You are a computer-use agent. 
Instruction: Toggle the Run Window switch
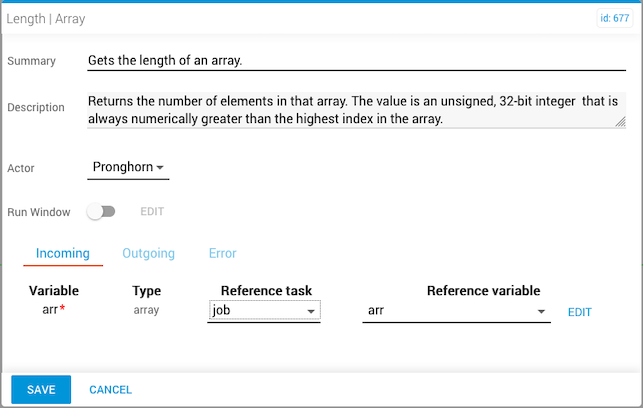(101, 212)
